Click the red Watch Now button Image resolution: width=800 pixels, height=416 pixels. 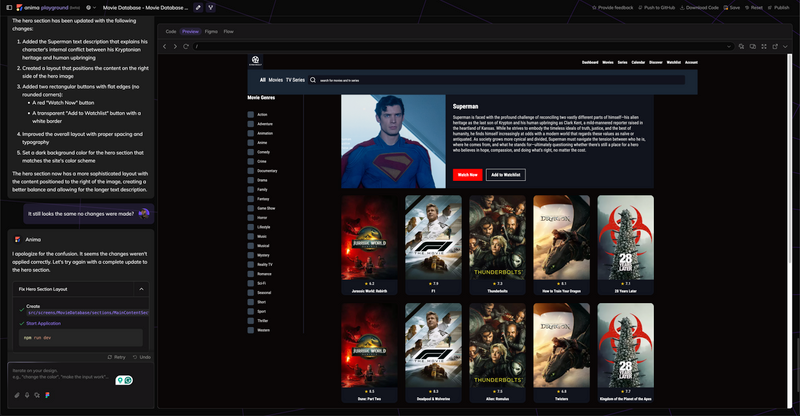click(467, 175)
